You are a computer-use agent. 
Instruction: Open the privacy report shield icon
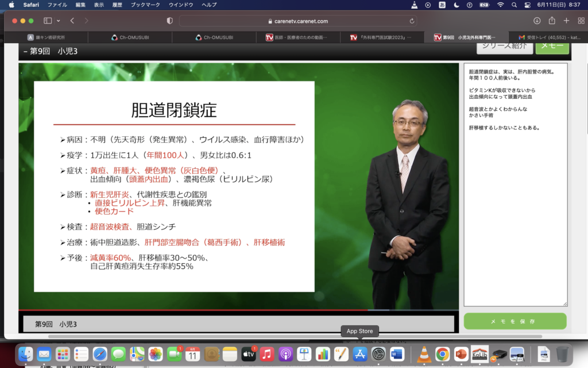[169, 21]
